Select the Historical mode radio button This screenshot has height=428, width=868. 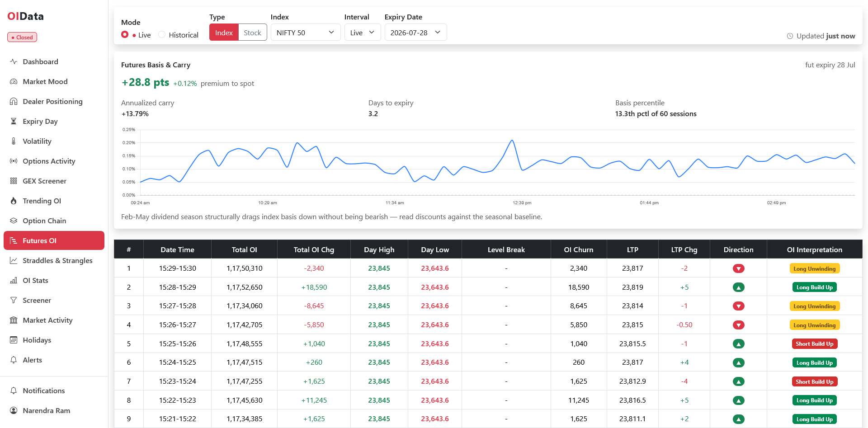click(162, 35)
